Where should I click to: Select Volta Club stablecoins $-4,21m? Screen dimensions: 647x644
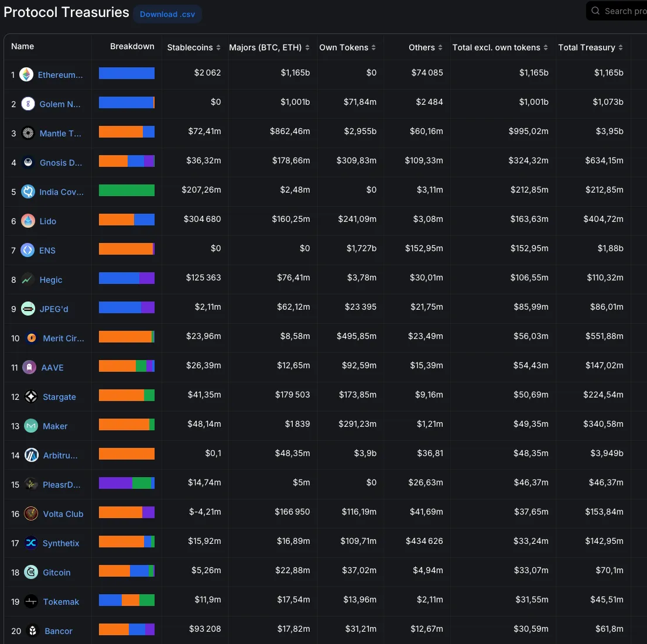pyautogui.click(x=205, y=512)
